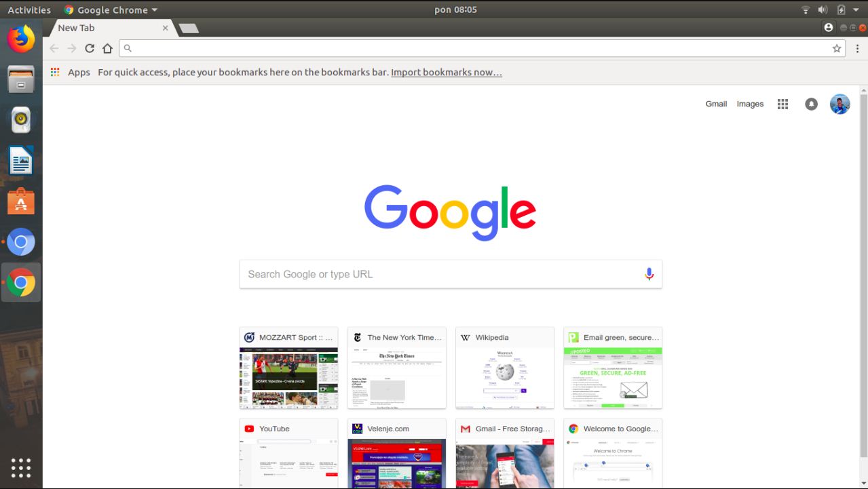Viewport: 868px width, 489px height.
Task: Open the Wikipedia thumbnail
Action: 504,368
